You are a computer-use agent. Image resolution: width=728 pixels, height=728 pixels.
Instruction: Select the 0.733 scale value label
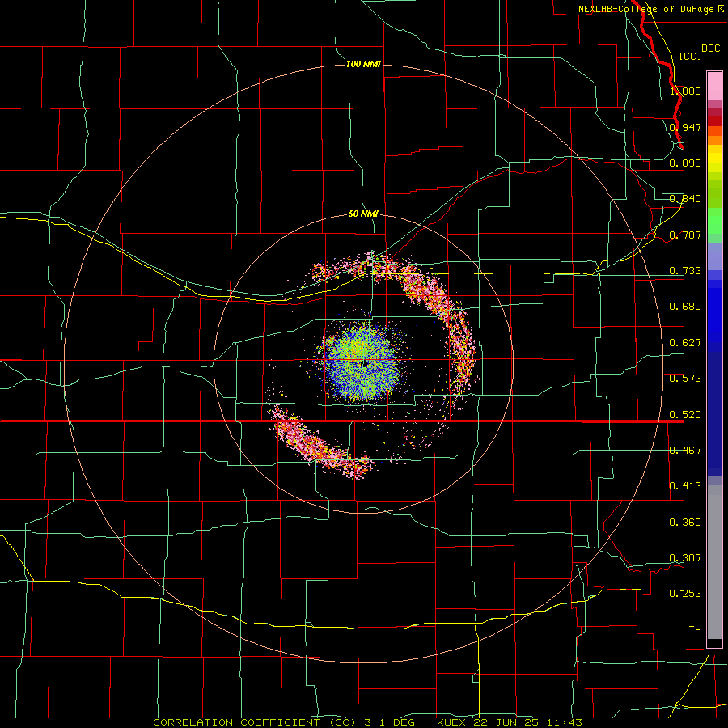click(685, 271)
